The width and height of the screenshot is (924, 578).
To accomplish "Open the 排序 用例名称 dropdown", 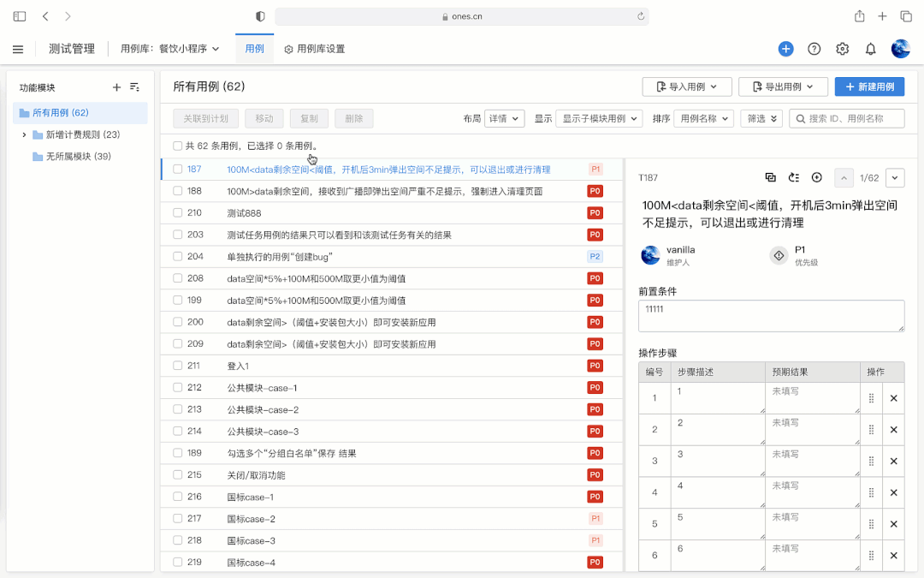I will click(x=703, y=118).
